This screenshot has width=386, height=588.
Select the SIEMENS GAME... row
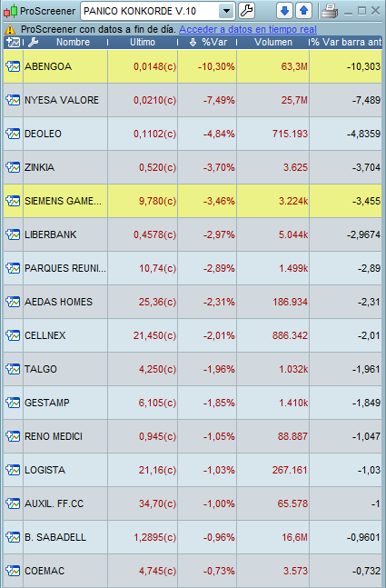pos(193,201)
